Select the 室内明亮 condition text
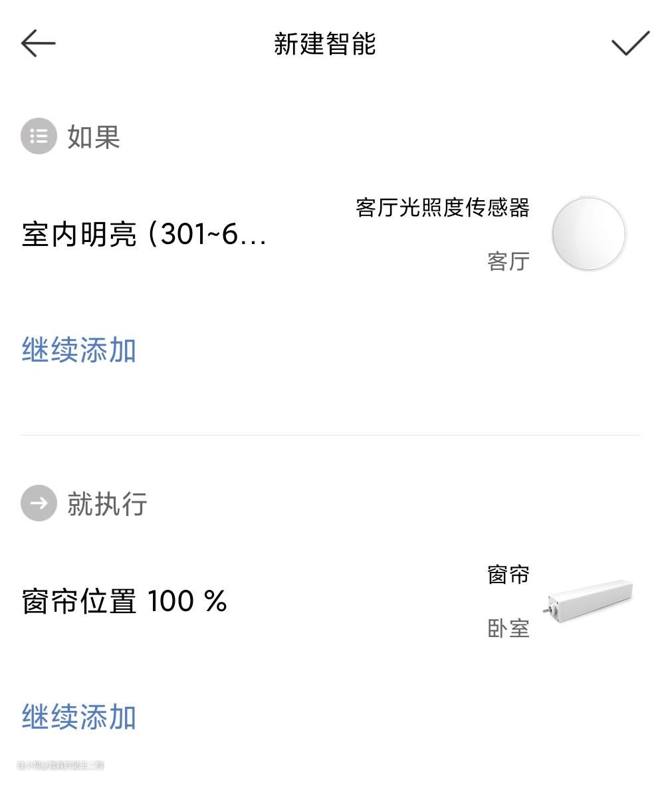Image resolution: width=672 pixels, height=788 pixels. [79, 234]
